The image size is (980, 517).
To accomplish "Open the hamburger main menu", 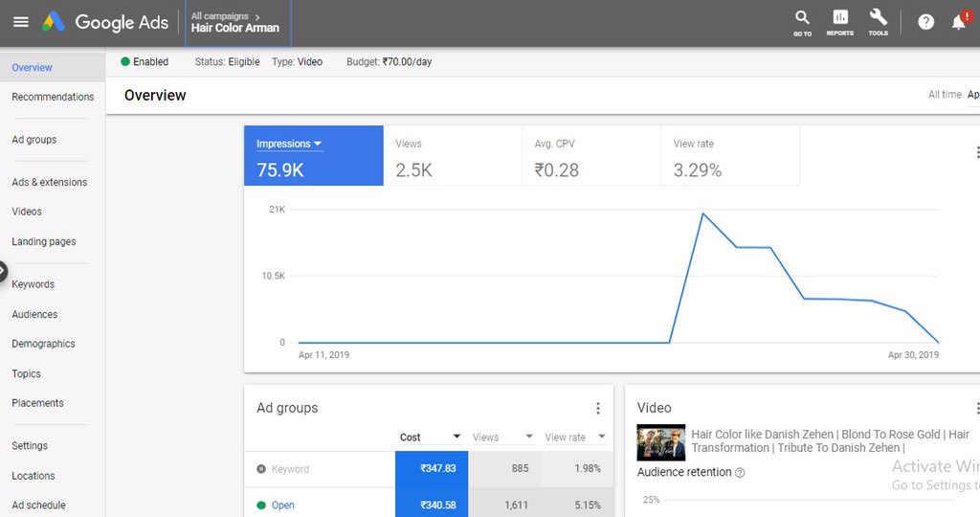I will pos(21,23).
